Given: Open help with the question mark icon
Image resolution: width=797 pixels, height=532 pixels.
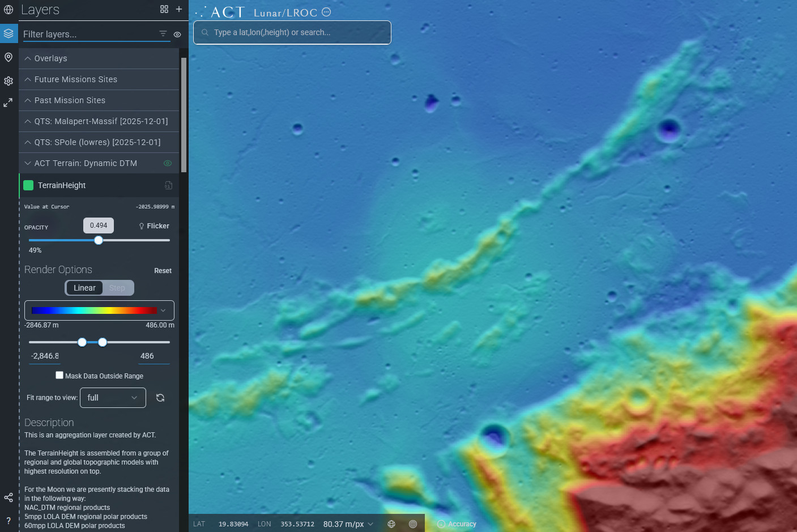Looking at the screenshot, I should tap(8, 521).
